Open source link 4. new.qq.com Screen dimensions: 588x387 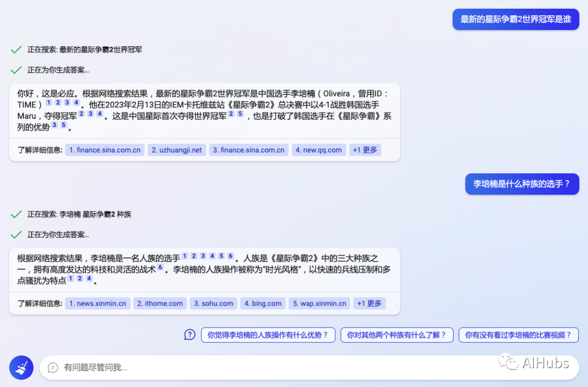click(x=318, y=150)
